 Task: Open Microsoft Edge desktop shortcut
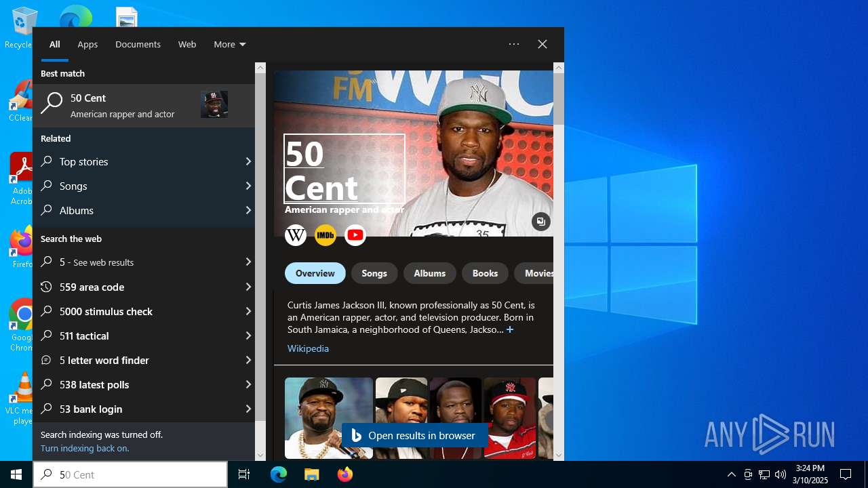75,16
